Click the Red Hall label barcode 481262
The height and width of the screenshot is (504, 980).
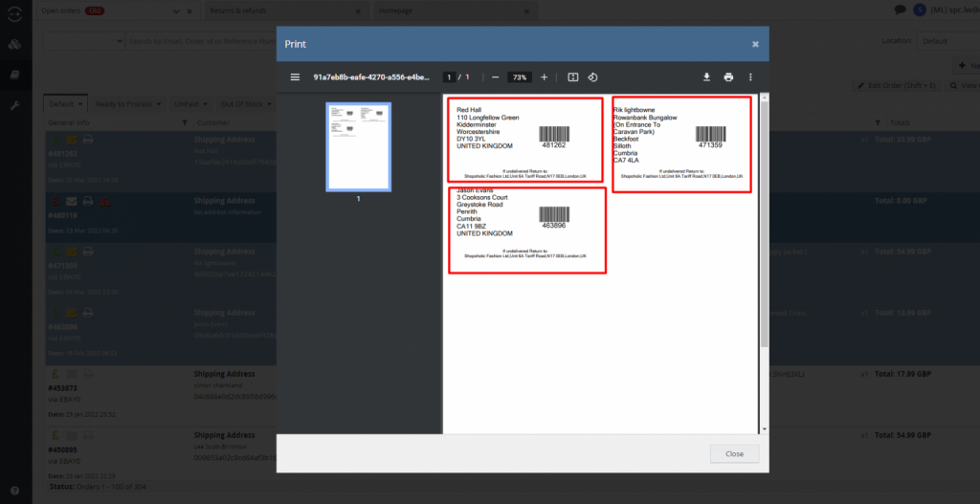point(554,137)
